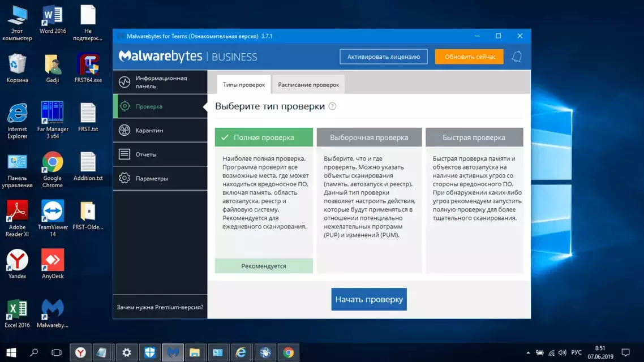The width and height of the screenshot is (644, 362).
Task: Click the Информационная панель pulse icon
Action: (x=124, y=82)
